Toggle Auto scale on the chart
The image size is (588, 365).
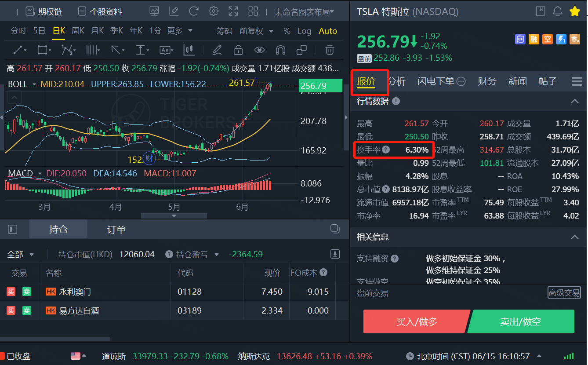click(328, 31)
